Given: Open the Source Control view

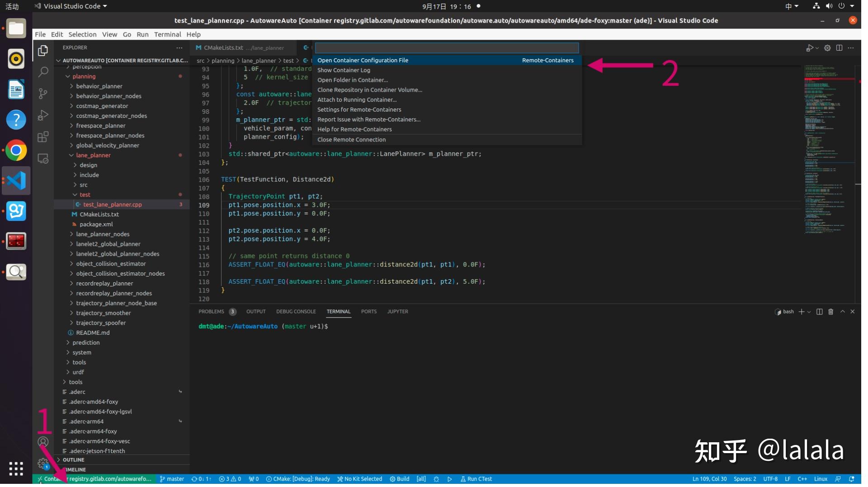Looking at the screenshot, I should coord(43,94).
